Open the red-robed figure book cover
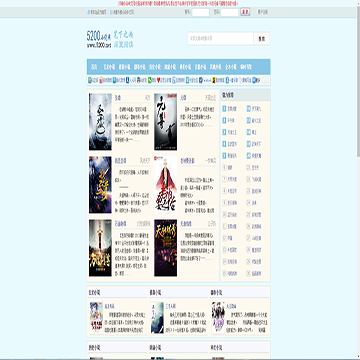 click(166, 185)
